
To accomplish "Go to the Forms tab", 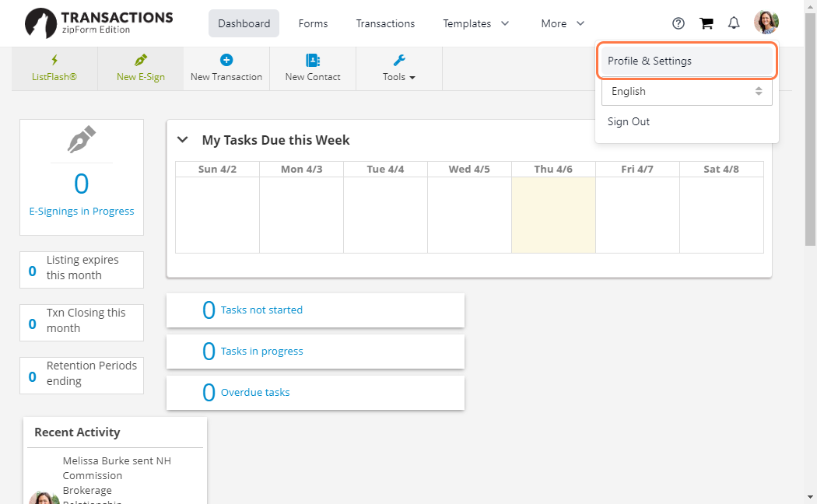I will (313, 23).
